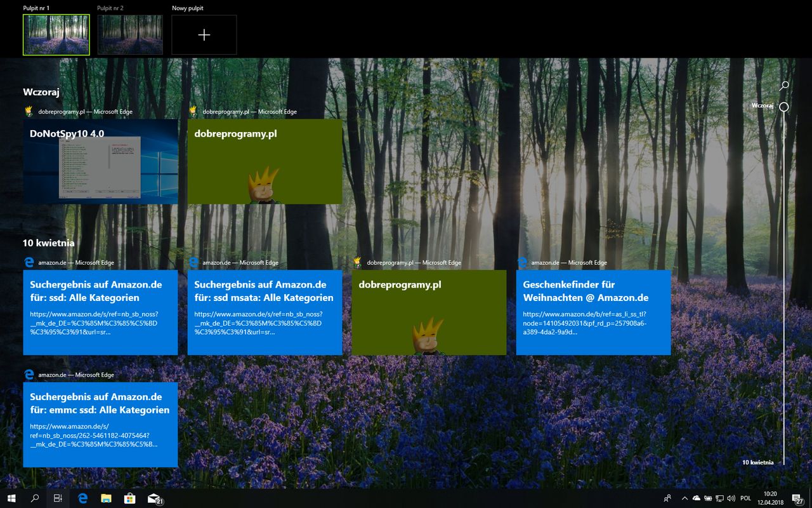Open DoNotSpy10 4.0 activity card
Screen dimensions: 812x508
100,162
